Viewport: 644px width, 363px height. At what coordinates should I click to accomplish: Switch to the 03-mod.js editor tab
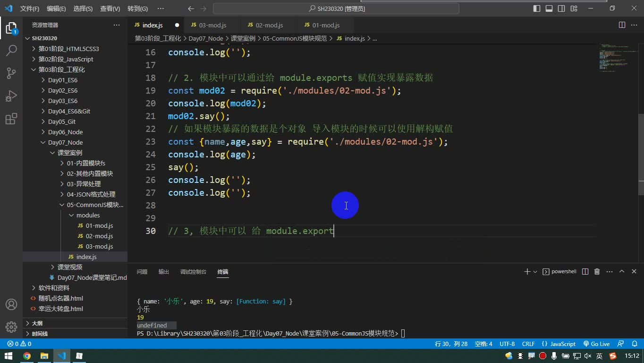point(212,25)
